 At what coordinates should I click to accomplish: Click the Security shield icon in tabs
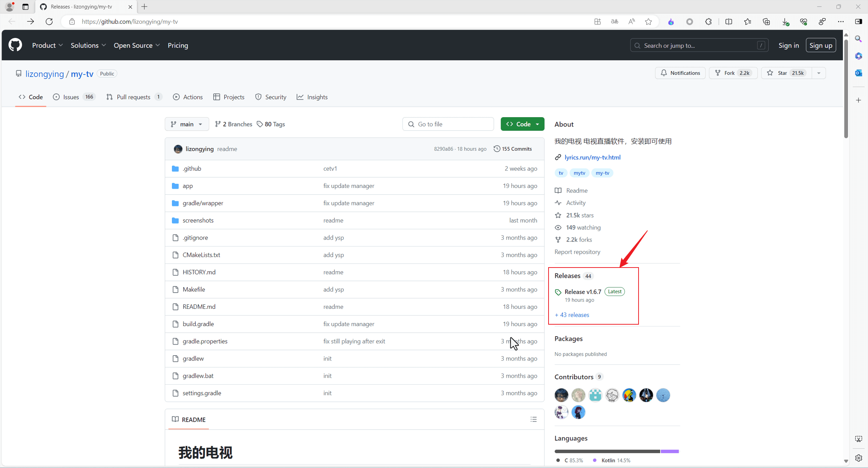[259, 97]
